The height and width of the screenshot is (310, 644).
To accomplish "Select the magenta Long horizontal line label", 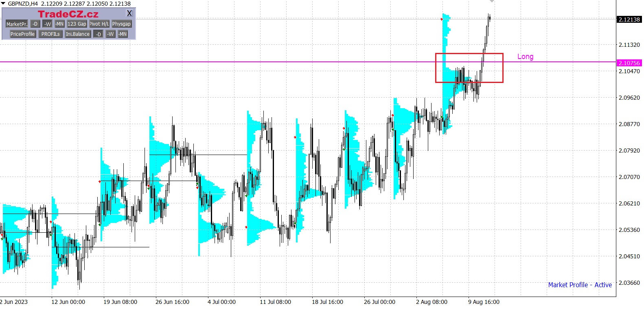I will 525,57.
